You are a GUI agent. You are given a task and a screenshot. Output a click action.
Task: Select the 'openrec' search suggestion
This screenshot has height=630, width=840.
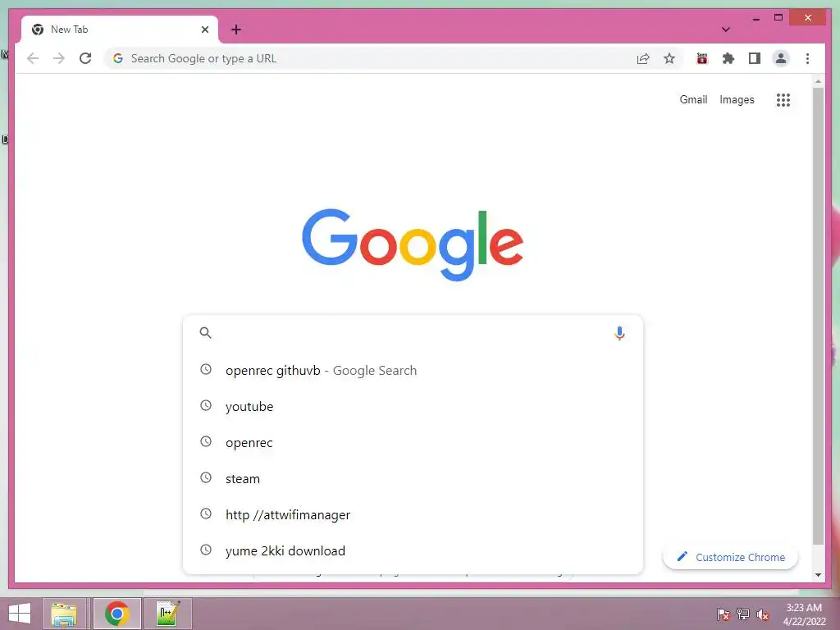[x=413, y=442]
